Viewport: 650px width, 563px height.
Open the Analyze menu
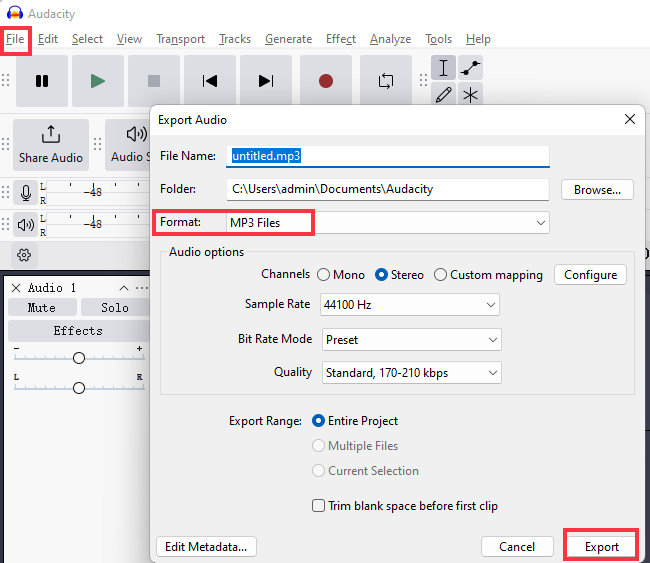coord(390,39)
